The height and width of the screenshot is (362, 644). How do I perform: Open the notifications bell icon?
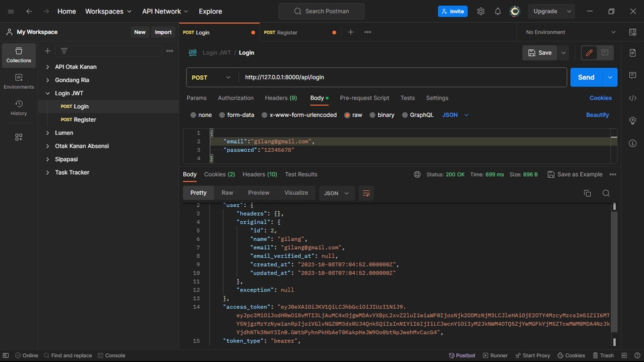coord(498,11)
